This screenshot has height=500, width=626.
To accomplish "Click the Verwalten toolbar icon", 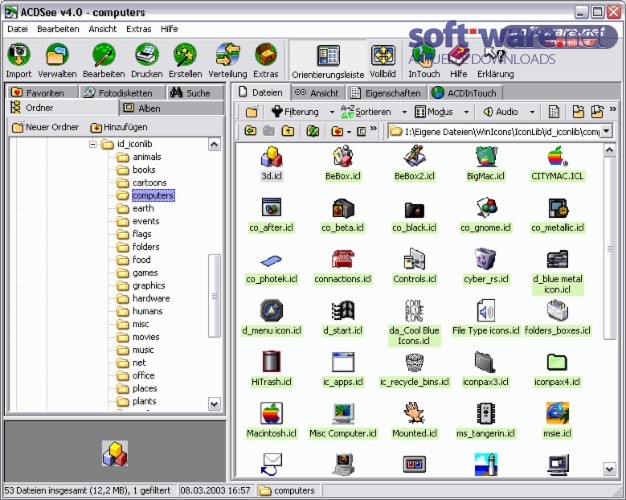I will pyautogui.click(x=57, y=61).
